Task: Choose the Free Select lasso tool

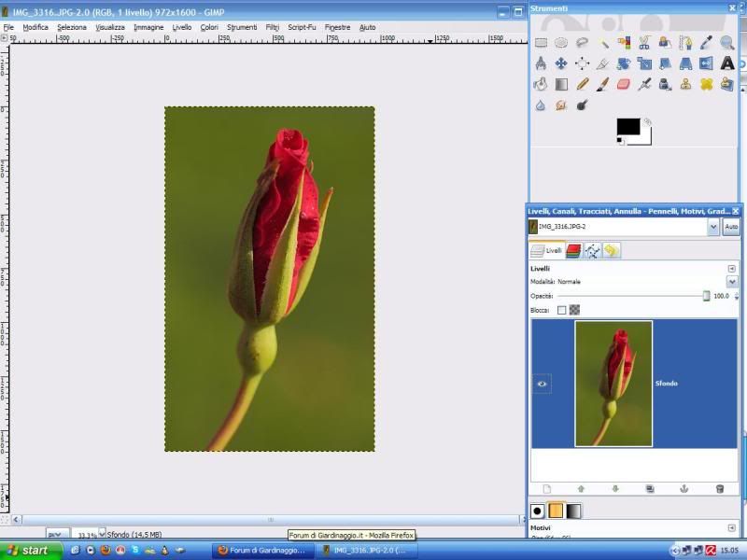Action: [582, 43]
